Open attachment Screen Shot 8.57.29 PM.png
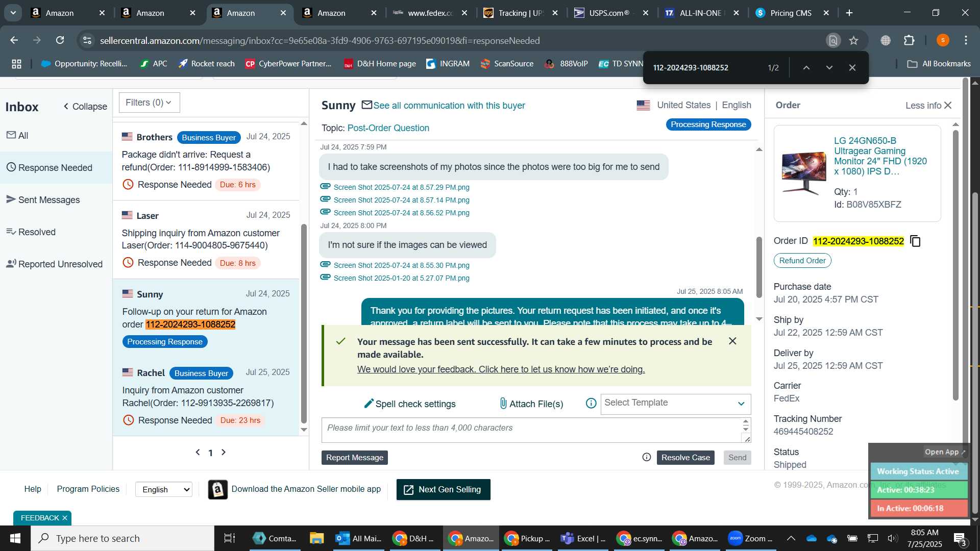Image resolution: width=980 pixels, height=551 pixels. pos(401,187)
